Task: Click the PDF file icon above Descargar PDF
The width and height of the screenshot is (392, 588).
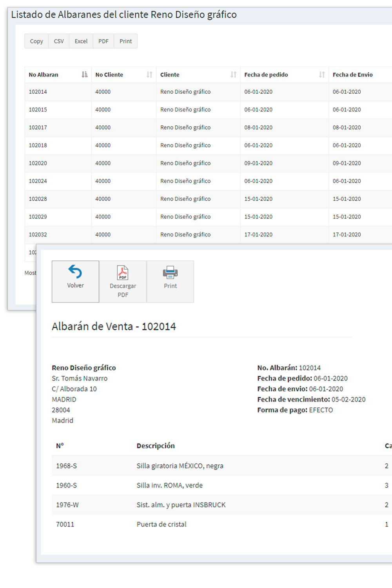Action: 123,272
